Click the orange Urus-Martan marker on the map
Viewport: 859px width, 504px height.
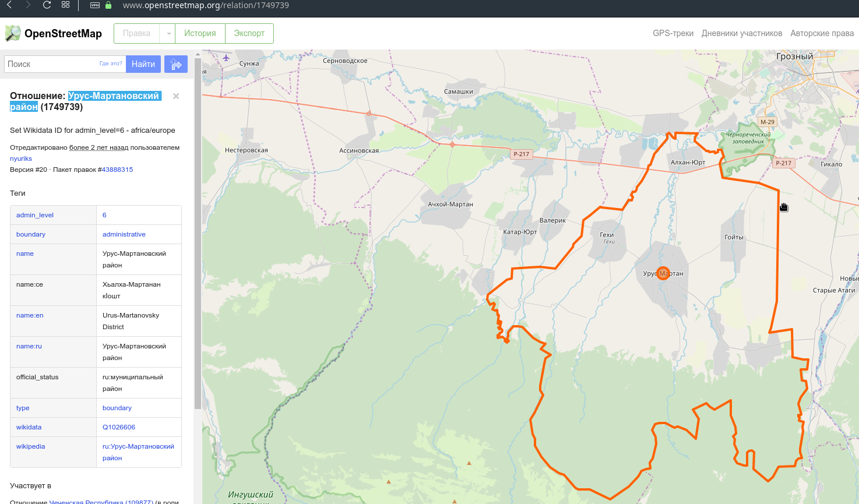coord(663,273)
